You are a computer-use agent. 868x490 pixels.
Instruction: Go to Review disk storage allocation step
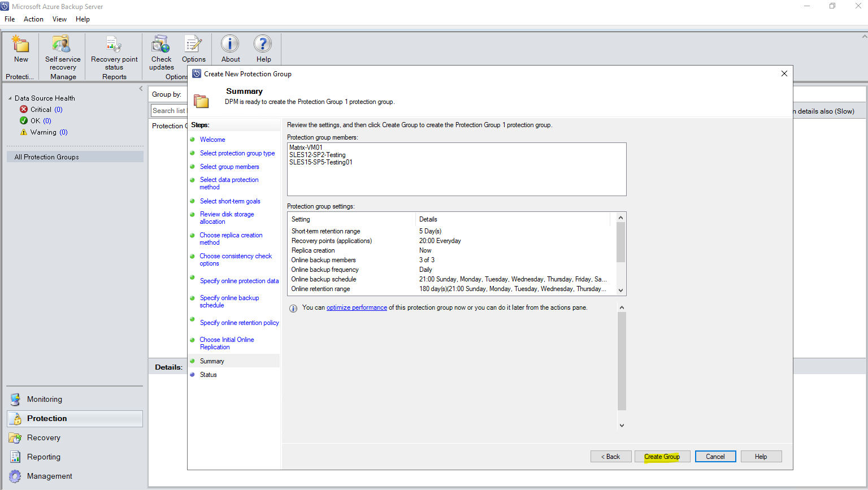[x=227, y=218]
